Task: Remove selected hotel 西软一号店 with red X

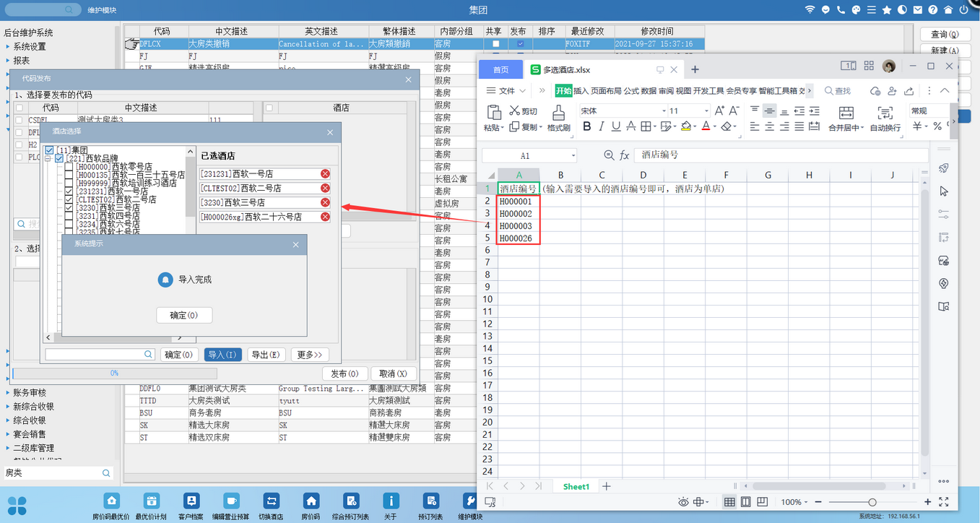Action: (x=325, y=173)
